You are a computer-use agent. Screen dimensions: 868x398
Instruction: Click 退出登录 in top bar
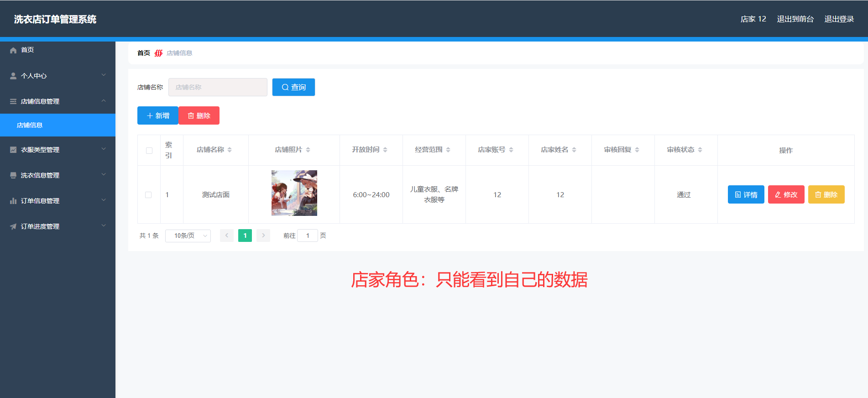pos(839,19)
